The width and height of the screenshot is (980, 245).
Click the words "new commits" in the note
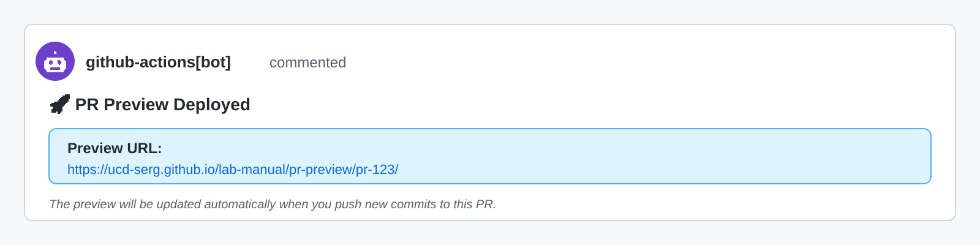pos(400,204)
